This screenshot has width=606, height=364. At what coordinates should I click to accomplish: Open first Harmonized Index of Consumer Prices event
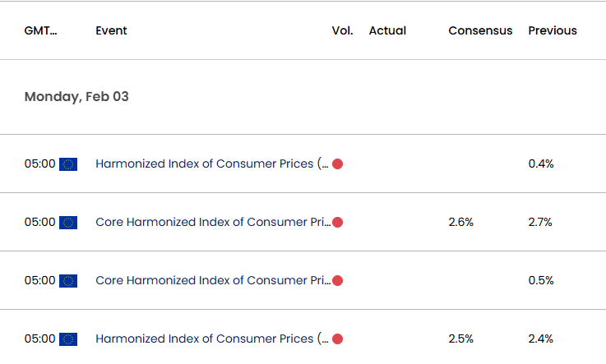coord(212,164)
